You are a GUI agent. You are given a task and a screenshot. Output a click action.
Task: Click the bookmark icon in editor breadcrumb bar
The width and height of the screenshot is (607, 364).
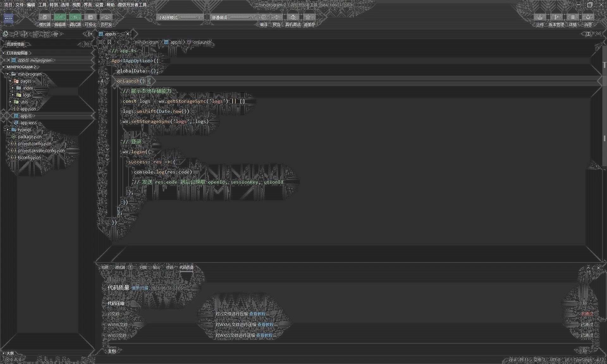109,42
